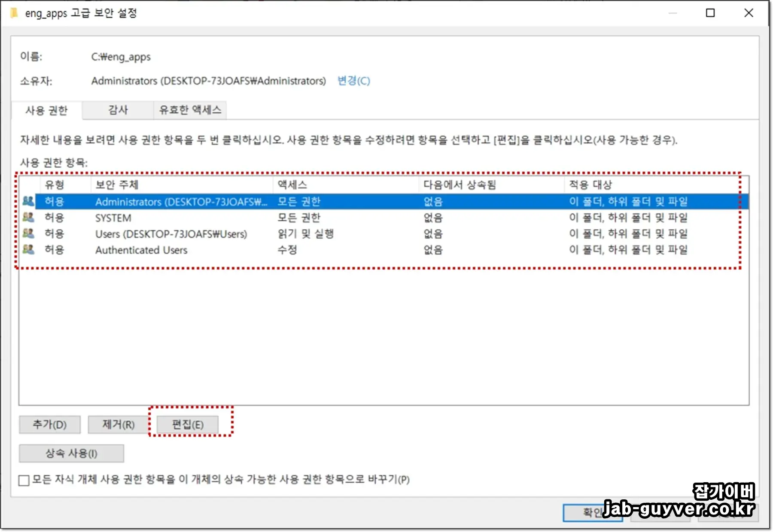Click the Users entry group icon

click(29, 234)
